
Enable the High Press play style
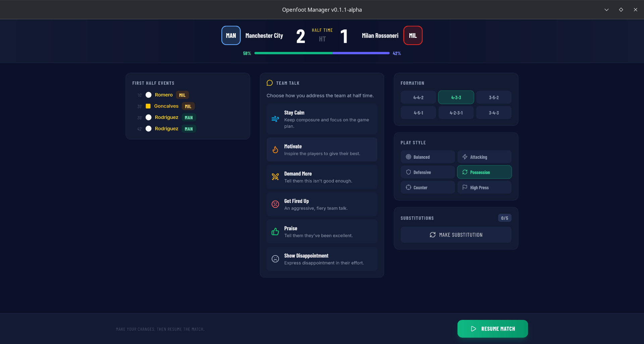(484, 188)
